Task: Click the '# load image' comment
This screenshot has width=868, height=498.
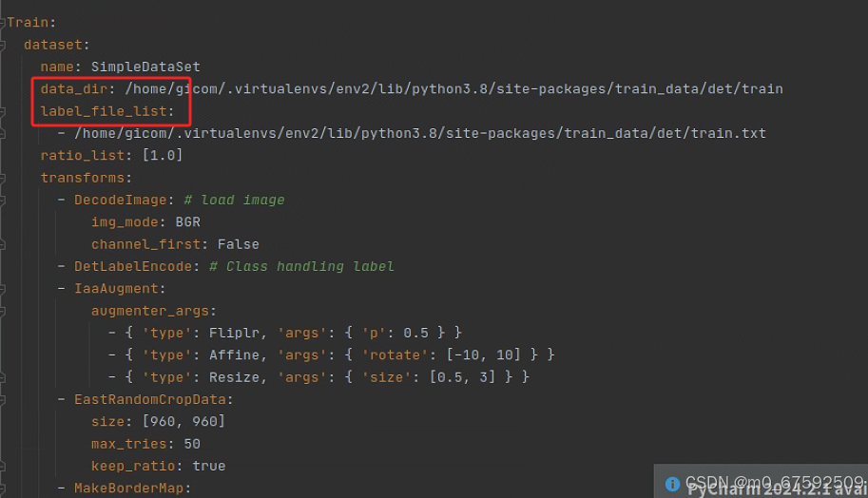Action: (x=234, y=200)
